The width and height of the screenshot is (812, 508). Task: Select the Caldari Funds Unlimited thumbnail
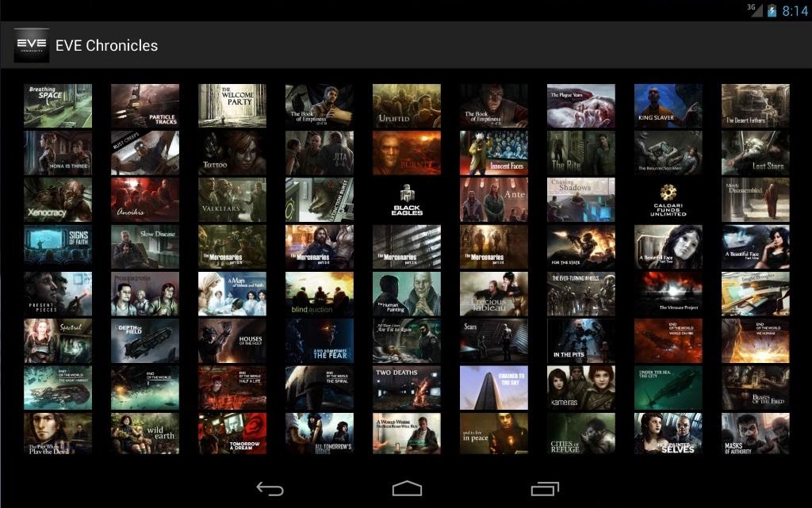[668, 200]
